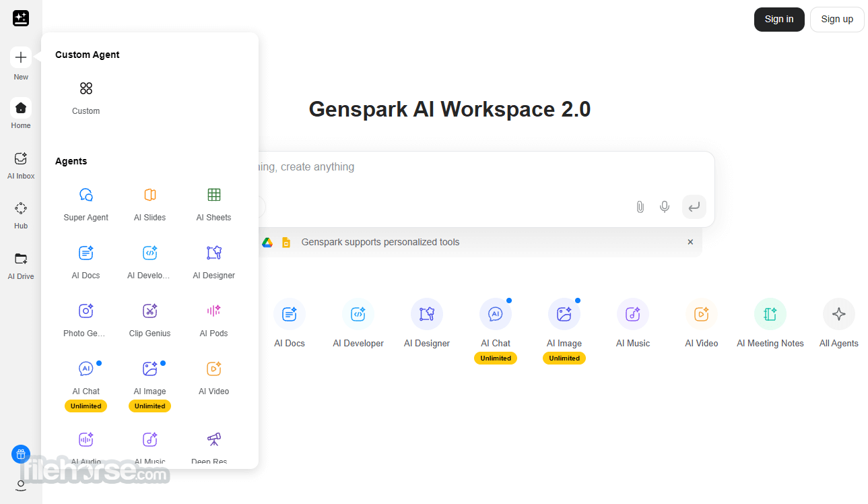The height and width of the screenshot is (504, 868).
Task: Click Unlimited badge under main AI Chat
Action: click(x=496, y=358)
